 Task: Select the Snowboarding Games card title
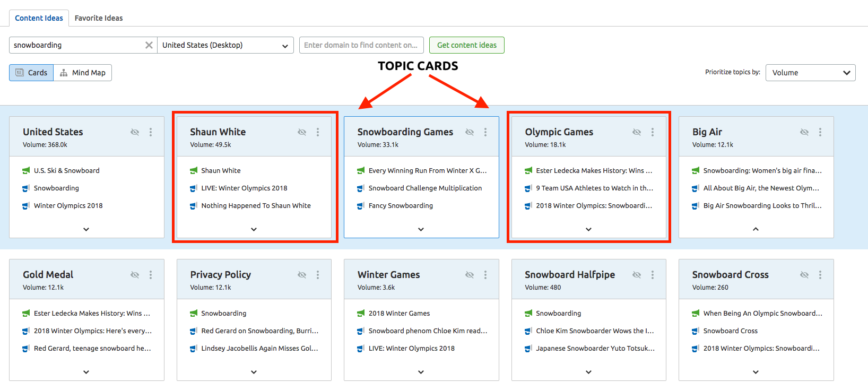[x=405, y=132]
